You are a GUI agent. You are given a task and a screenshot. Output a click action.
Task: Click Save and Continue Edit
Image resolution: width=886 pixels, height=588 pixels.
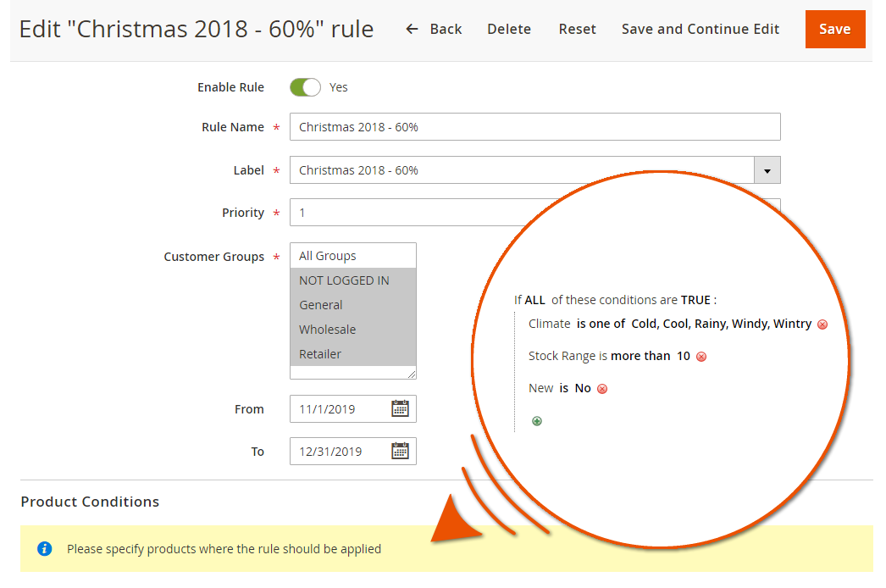pyautogui.click(x=700, y=29)
